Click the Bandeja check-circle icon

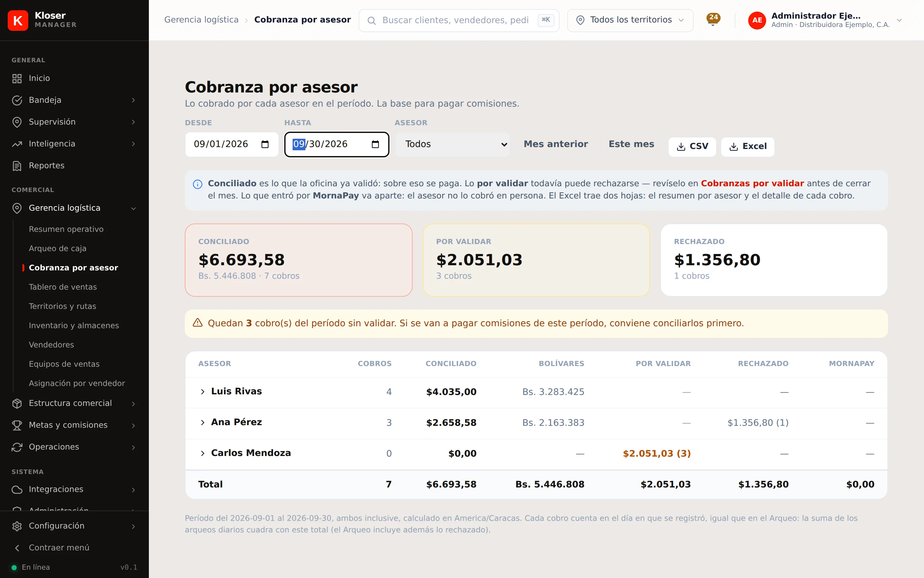pos(17,100)
